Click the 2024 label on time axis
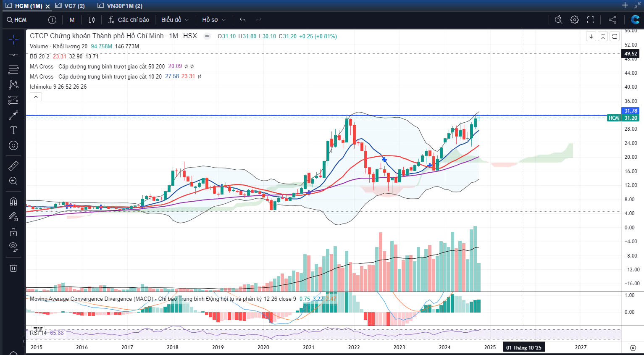The height and width of the screenshot is (355, 644). (x=444, y=347)
